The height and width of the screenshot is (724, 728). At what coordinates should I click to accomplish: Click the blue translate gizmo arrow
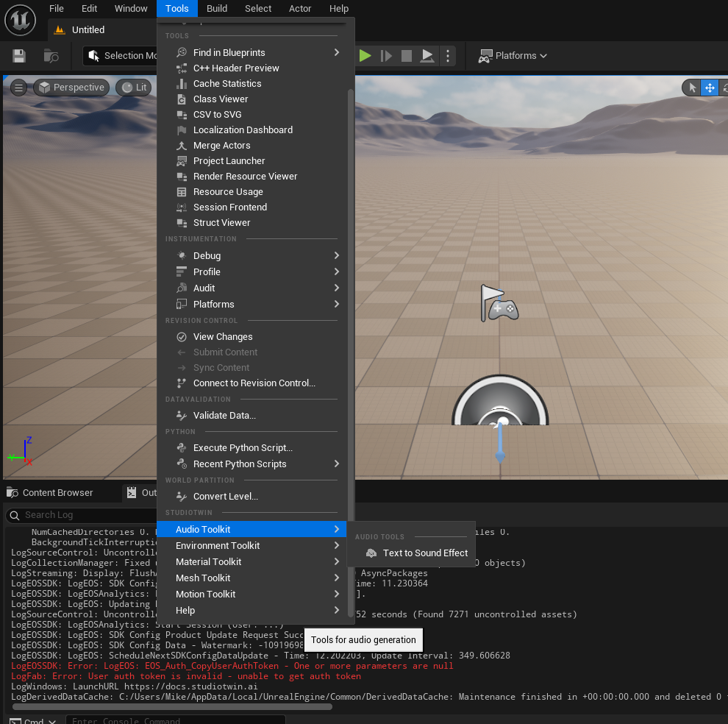coord(500,444)
